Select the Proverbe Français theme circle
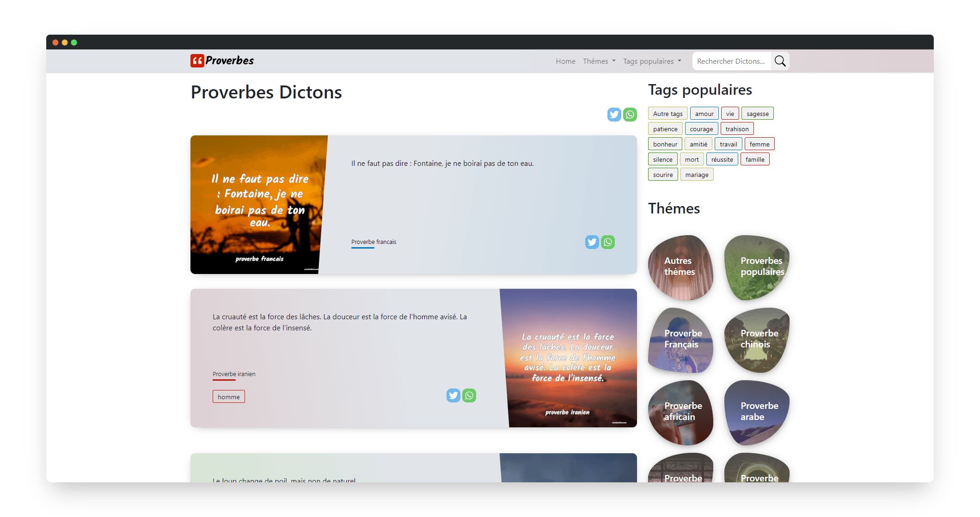980x517 pixels. (681, 339)
